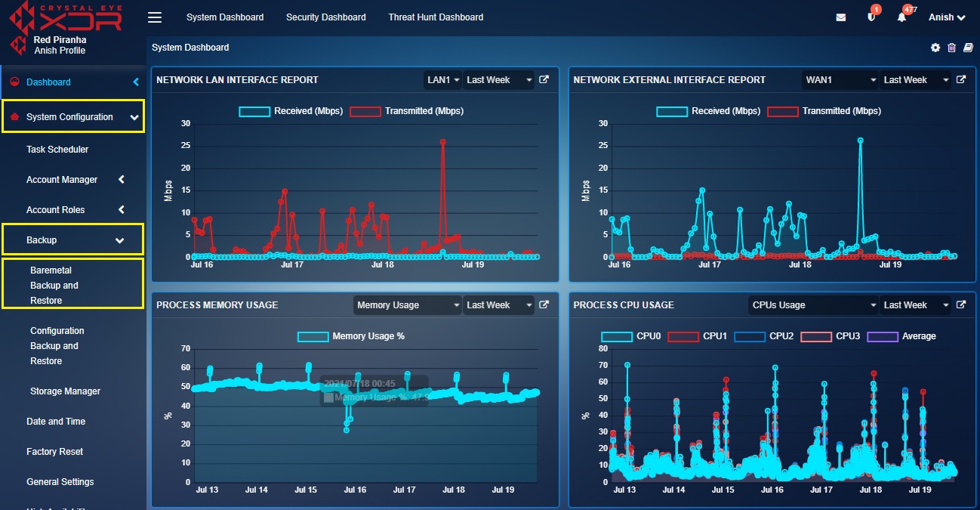Toggle the Average legend series
Viewport: 980px width, 510px height.
[x=901, y=336]
